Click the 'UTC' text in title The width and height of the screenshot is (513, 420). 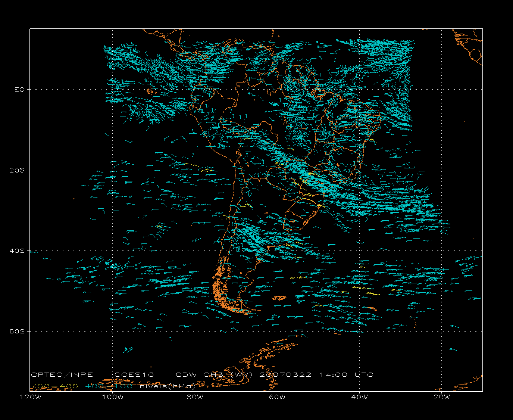364,375
